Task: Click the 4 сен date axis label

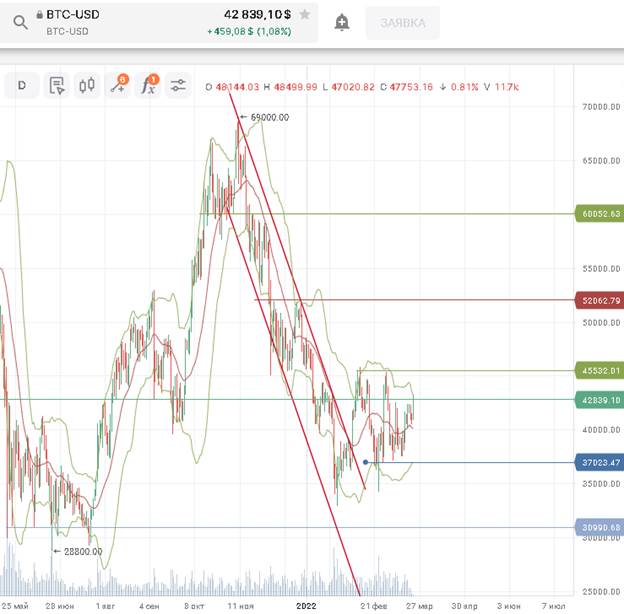Action: click(149, 606)
